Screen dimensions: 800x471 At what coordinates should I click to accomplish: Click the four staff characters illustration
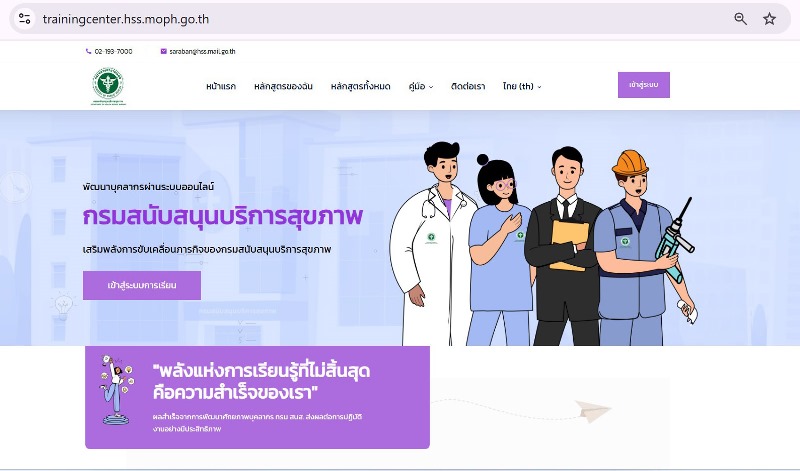[x=544, y=244]
